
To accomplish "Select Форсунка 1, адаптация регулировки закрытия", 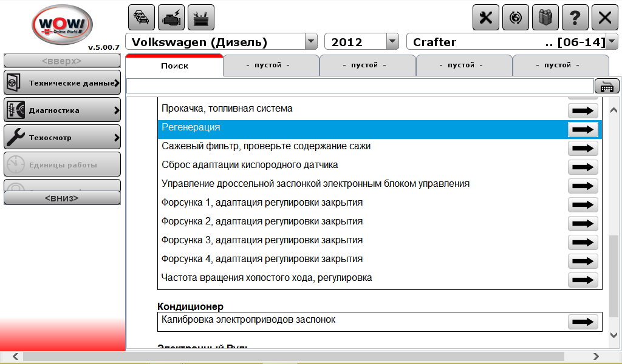I will 262,203.
